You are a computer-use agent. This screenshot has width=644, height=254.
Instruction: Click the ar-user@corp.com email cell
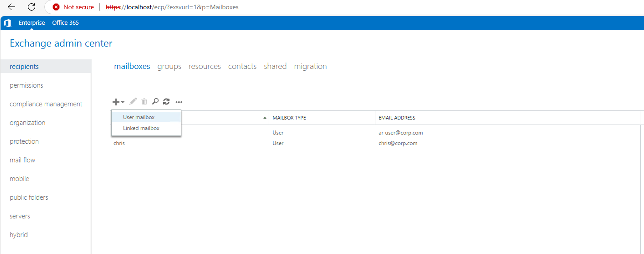401,133
